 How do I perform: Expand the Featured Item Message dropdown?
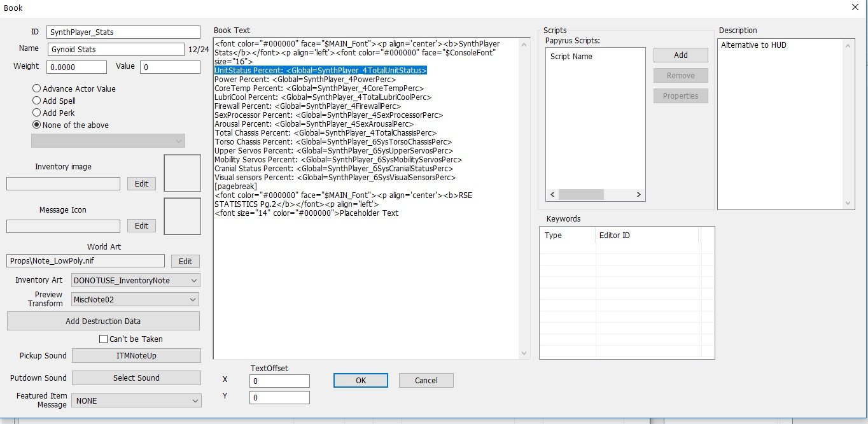pos(136,400)
